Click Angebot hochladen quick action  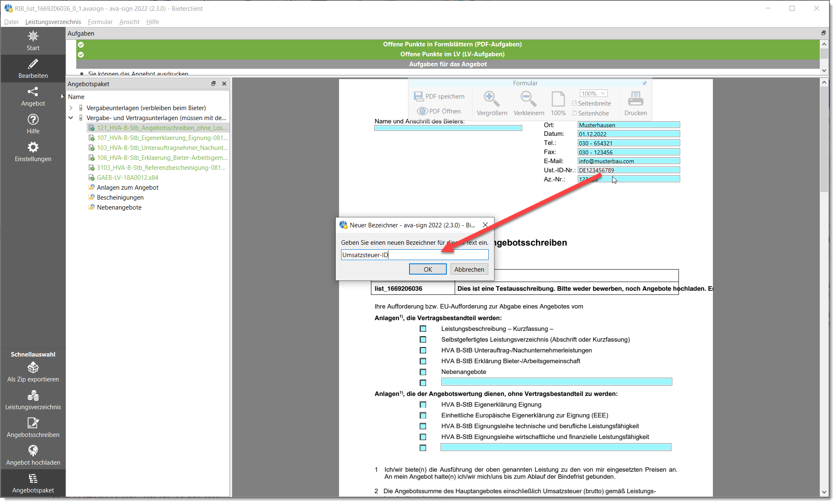click(33, 456)
